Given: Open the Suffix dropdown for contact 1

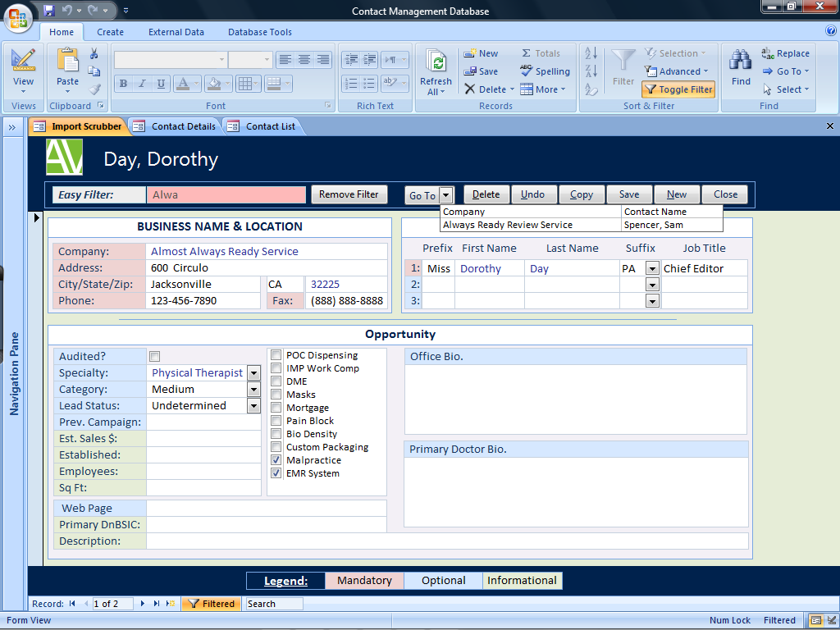Looking at the screenshot, I should [x=652, y=268].
